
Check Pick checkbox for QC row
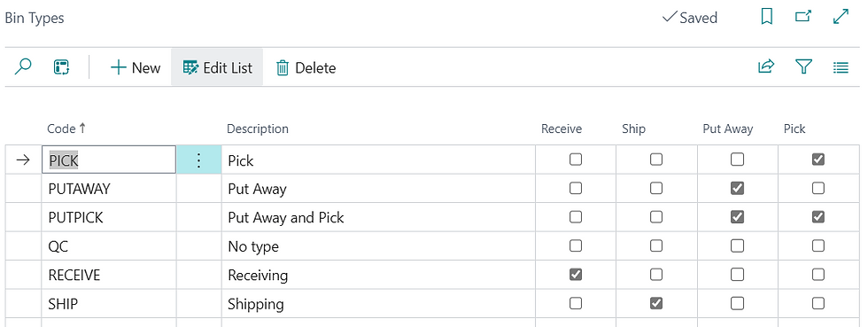pyautogui.click(x=818, y=245)
